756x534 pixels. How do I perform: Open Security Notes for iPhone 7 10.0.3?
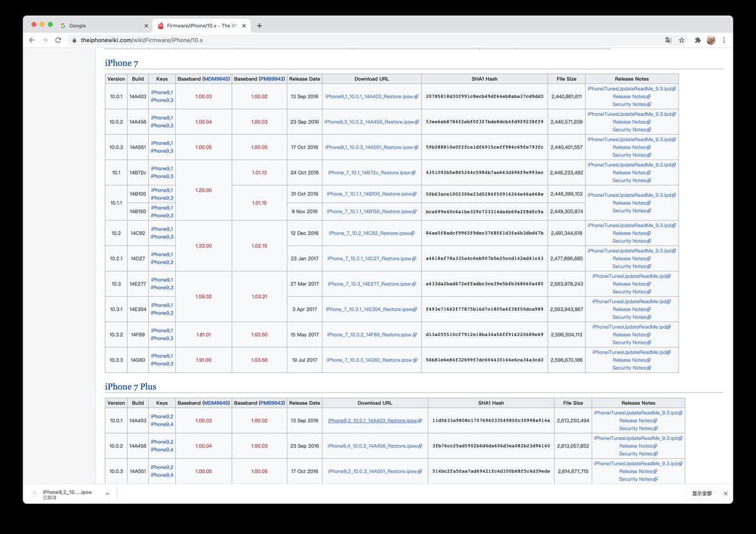pos(632,155)
